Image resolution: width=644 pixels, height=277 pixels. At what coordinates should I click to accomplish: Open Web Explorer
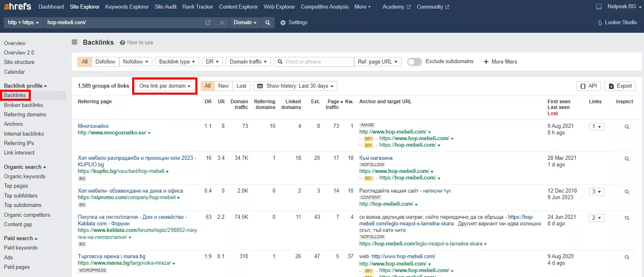[x=279, y=7]
